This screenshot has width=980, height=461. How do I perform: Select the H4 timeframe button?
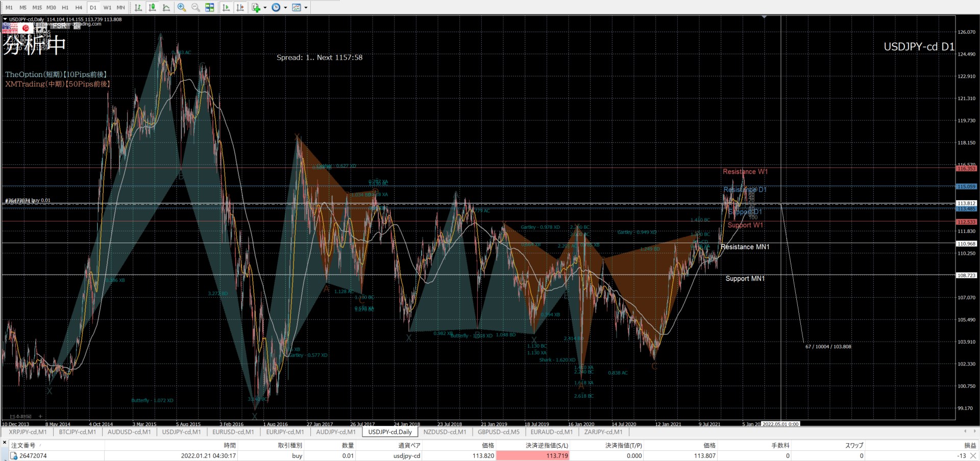(x=79, y=8)
